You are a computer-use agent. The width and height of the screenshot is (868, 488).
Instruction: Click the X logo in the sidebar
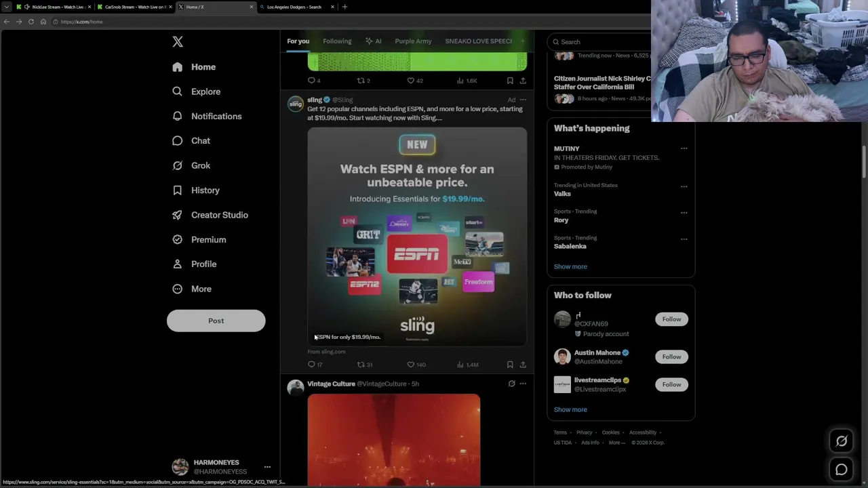click(x=178, y=42)
